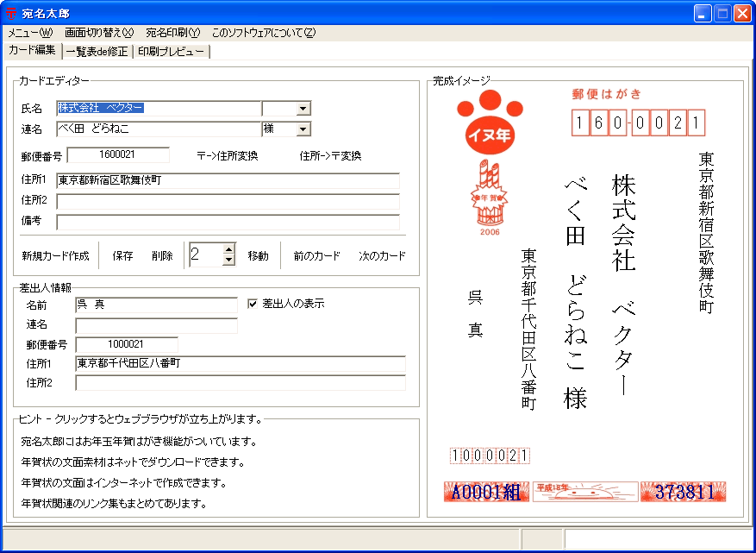This screenshot has height=553, width=756.
Task: Click the empty sender 住所2 field
Action: point(241,383)
